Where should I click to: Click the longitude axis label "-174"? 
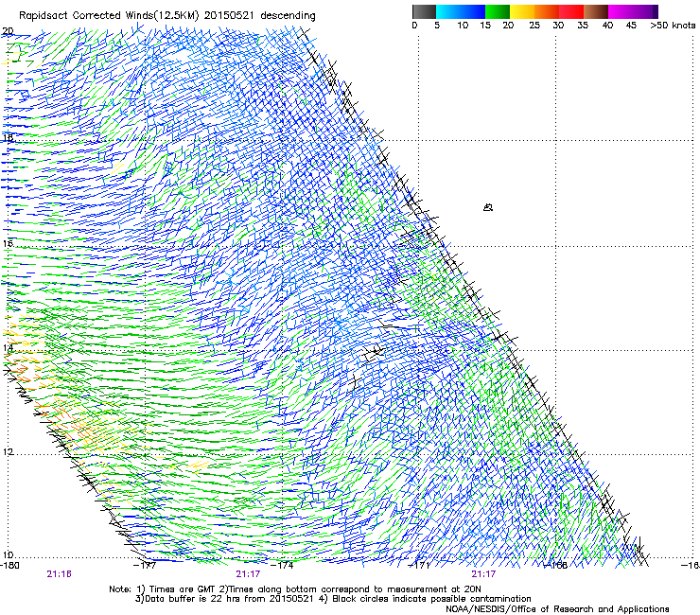pyautogui.click(x=283, y=566)
